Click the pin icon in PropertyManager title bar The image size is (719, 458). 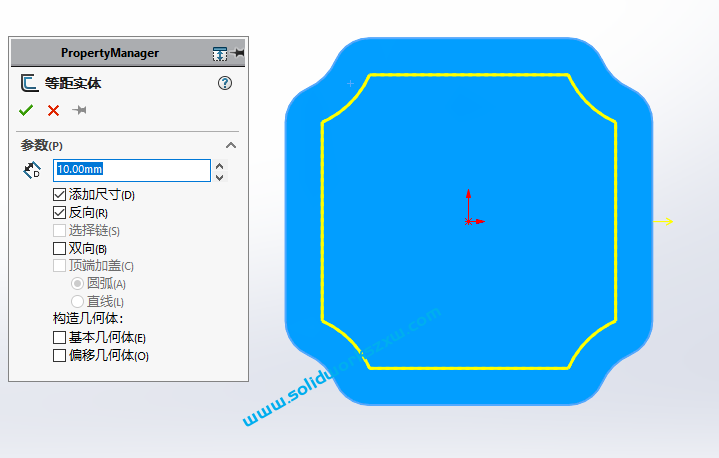tap(238, 53)
